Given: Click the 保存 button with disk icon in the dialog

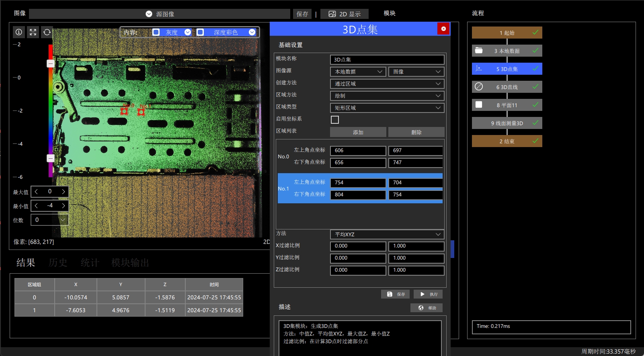Looking at the screenshot, I should coord(396,294).
